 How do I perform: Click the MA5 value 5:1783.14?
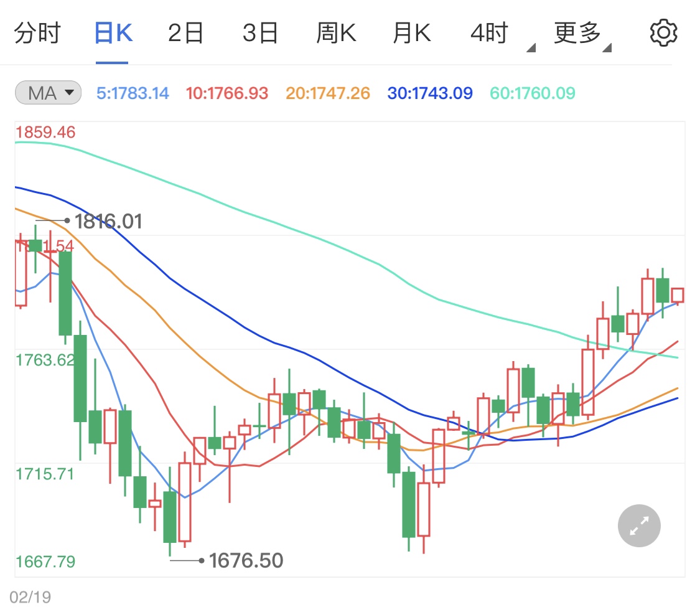133,93
